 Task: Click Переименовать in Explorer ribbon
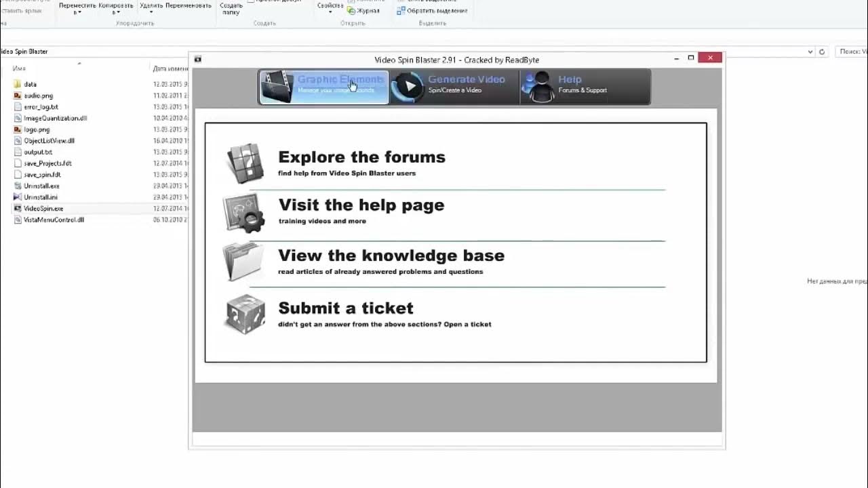click(189, 6)
